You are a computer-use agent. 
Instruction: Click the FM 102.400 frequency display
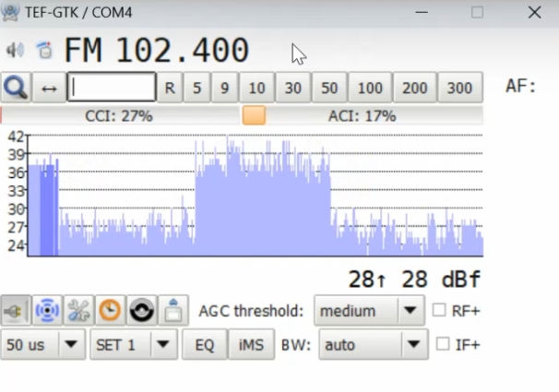coord(156,50)
